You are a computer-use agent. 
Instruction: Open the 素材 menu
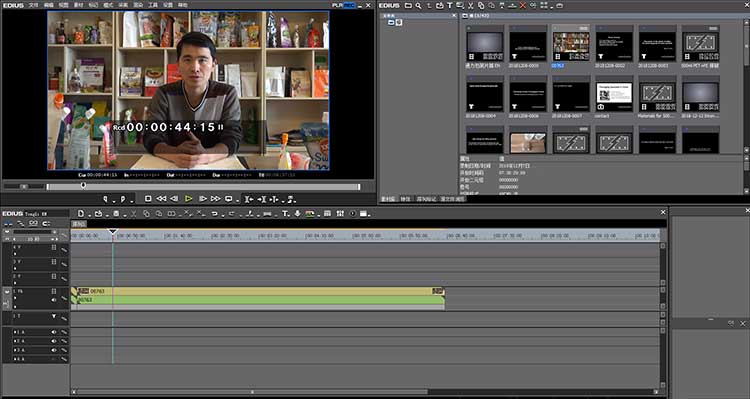(x=79, y=5)
